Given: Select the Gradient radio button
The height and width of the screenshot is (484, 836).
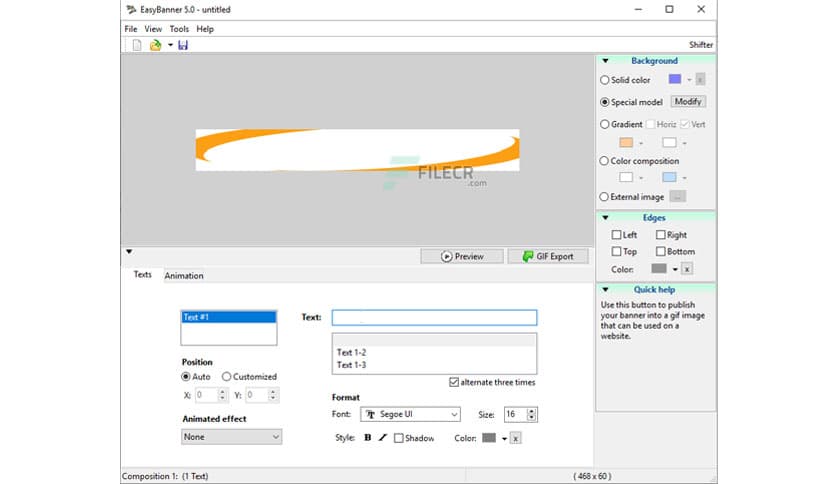Looking at the screenshot, I should click(x=605, y=124).
